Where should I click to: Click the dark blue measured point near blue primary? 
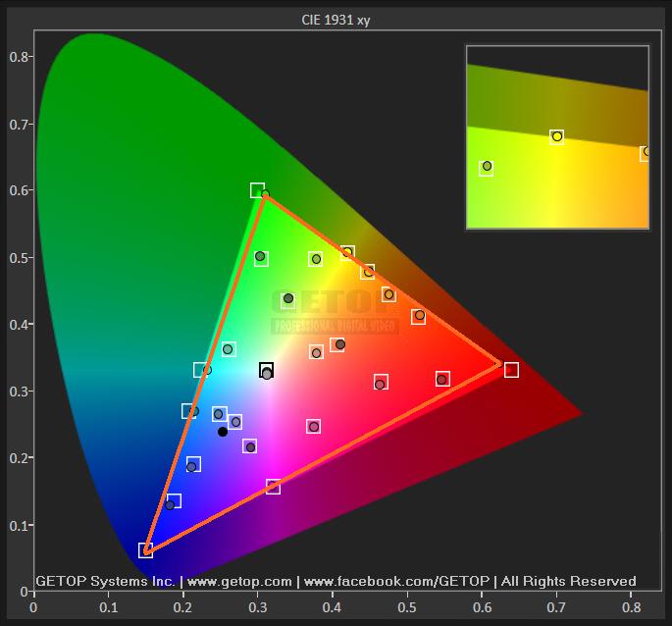[170, 504]
